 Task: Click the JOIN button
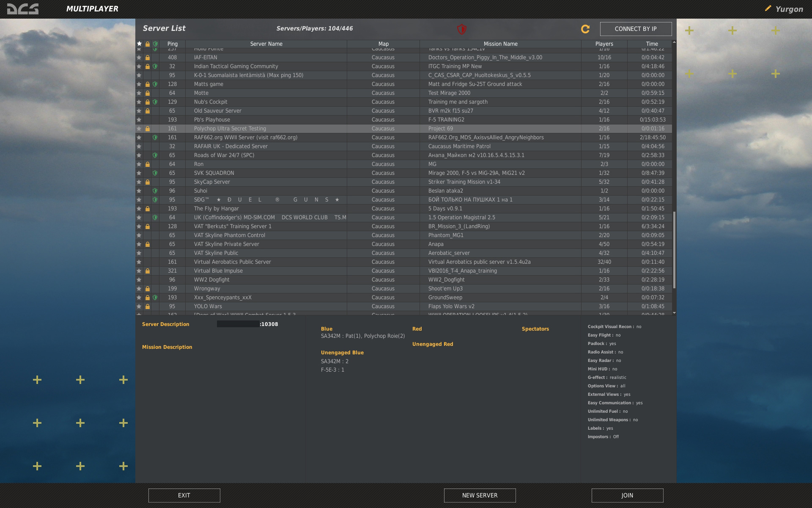point(627,495)
